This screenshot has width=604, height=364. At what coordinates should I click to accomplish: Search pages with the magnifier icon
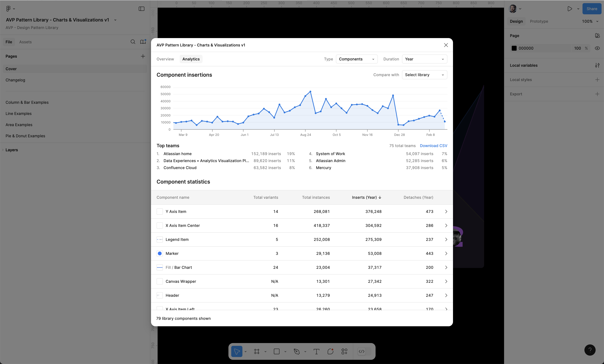133,42
